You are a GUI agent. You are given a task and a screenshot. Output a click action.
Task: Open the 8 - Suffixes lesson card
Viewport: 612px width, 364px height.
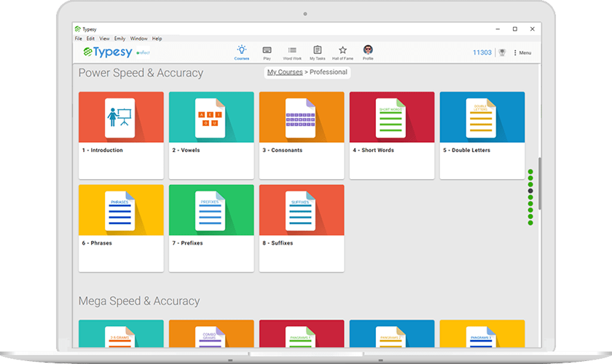click(302, 229)
